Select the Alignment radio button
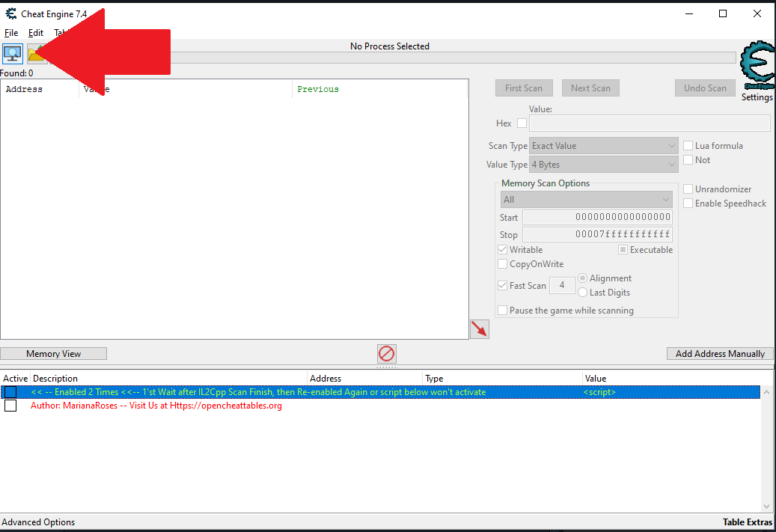Viewport: 776px width, 532px height. (582, 278)
